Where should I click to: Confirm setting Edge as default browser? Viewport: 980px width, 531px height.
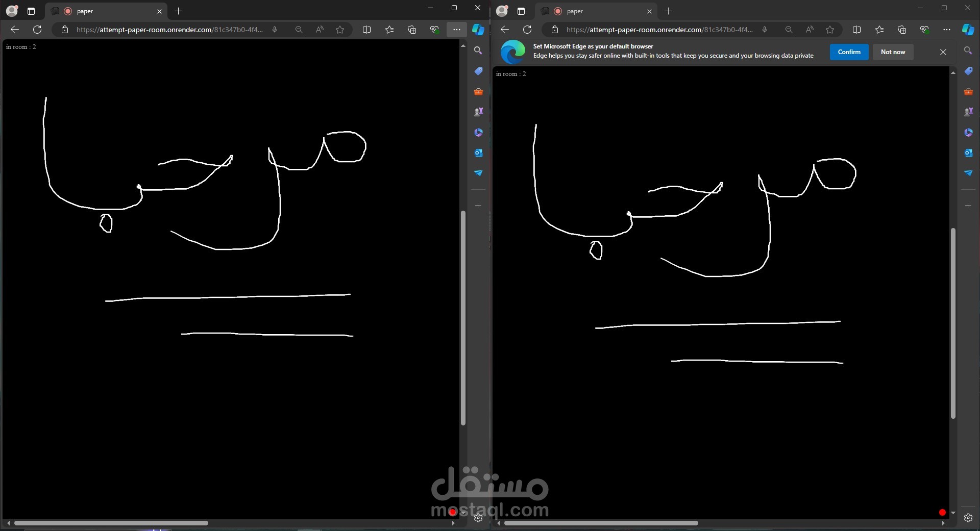click(849, 52)
